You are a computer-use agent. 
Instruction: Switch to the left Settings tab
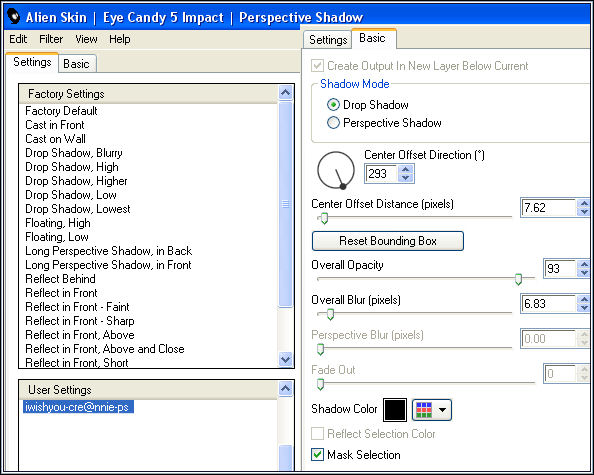(32, 62)
